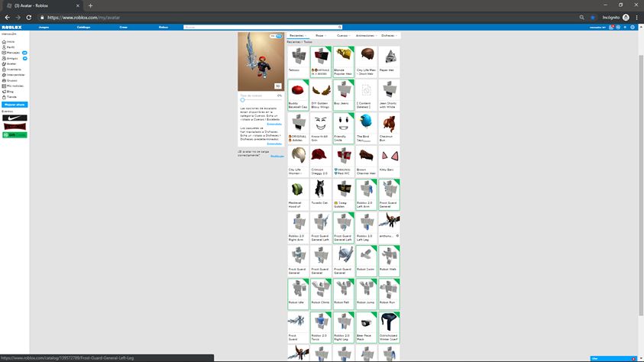Bookmark this page with the star
The width and height of the screenshot is (644, 362).
tap(593, 18)
